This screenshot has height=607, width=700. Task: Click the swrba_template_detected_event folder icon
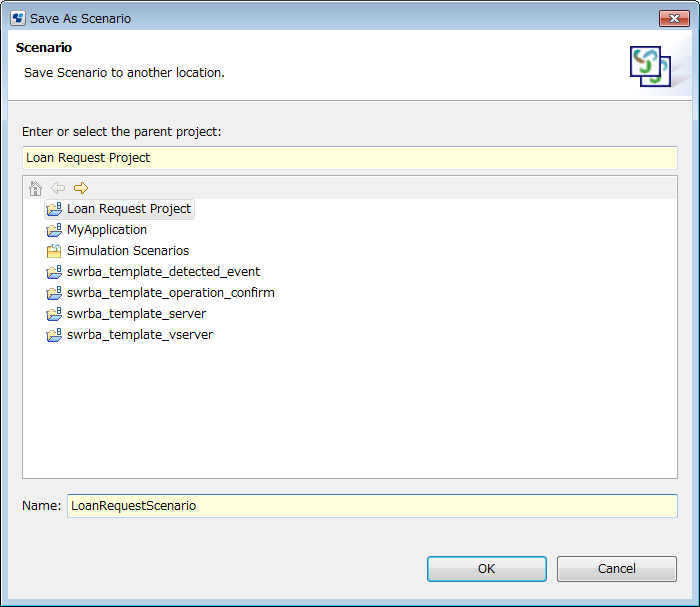tap(54, 273)
